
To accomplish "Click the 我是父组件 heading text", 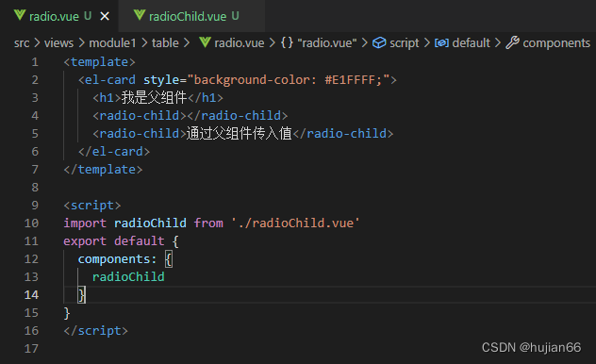I will pos(154,98).
